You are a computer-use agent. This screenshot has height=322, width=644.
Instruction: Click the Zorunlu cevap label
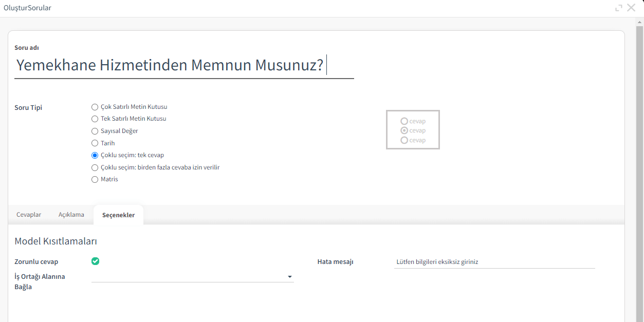(36, 262)
